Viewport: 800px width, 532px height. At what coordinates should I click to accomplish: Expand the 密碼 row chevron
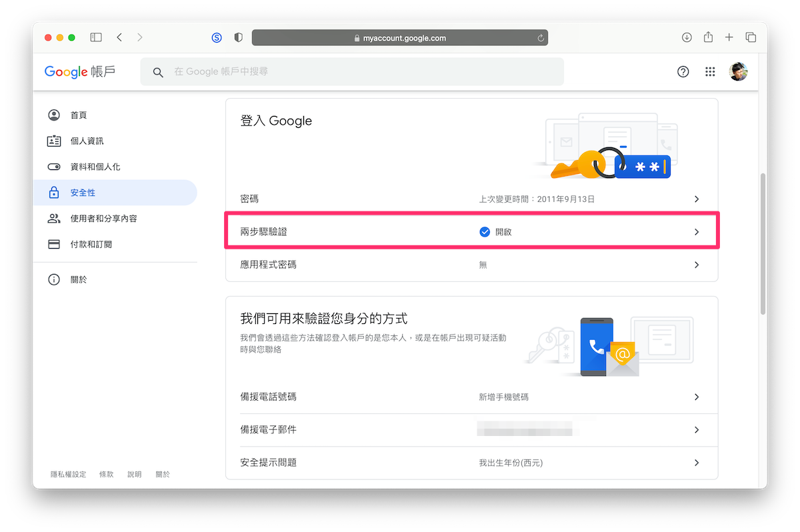pos(697,199)
